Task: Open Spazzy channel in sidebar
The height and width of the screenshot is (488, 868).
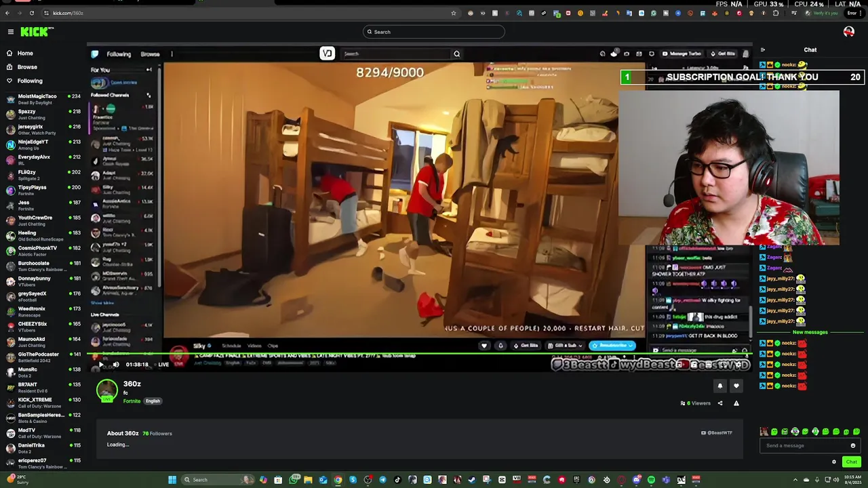Action: (42, 115)
